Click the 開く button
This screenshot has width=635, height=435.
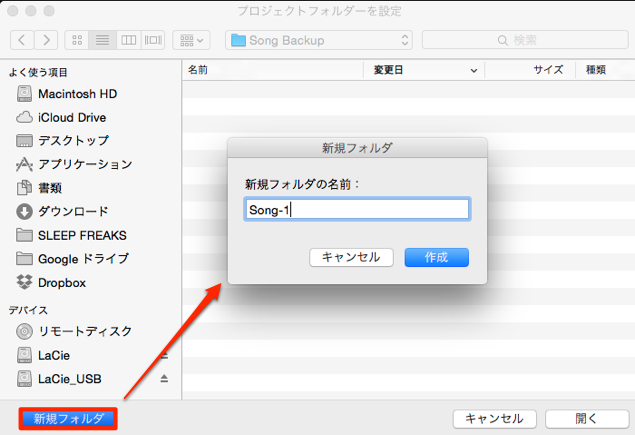(586, 419)
